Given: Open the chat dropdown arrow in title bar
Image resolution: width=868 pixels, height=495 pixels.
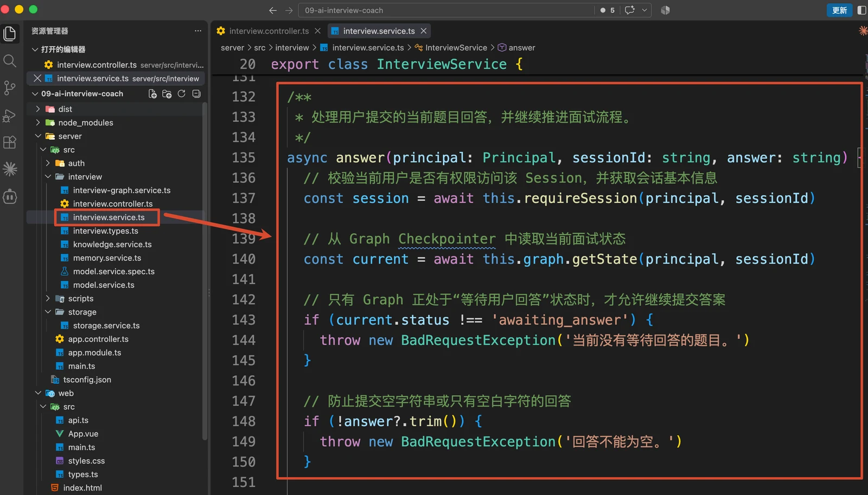Looking at the screenshot, I should 644,10.
